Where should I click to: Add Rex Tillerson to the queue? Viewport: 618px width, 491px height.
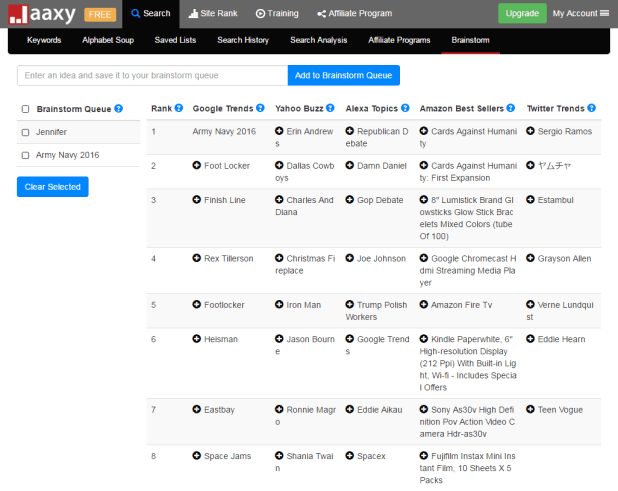(196, 258)
